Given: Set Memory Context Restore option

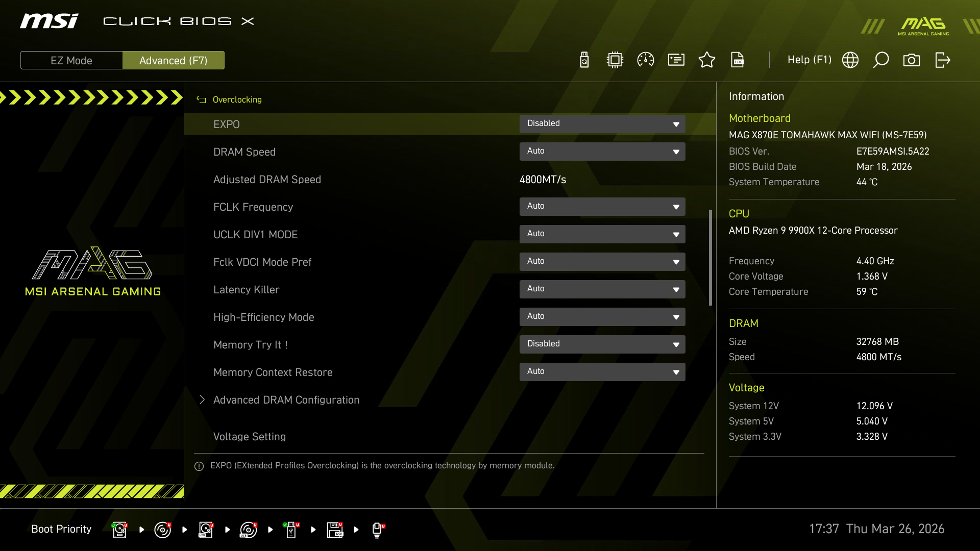Looking at the screenshot, I should [602, 371].
